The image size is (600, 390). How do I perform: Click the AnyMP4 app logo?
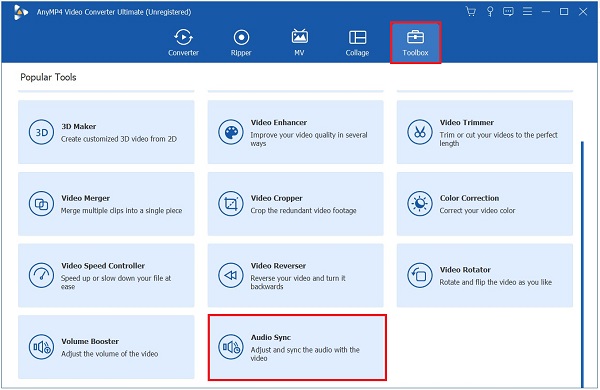pyautogui.click(x=21, y=12)
